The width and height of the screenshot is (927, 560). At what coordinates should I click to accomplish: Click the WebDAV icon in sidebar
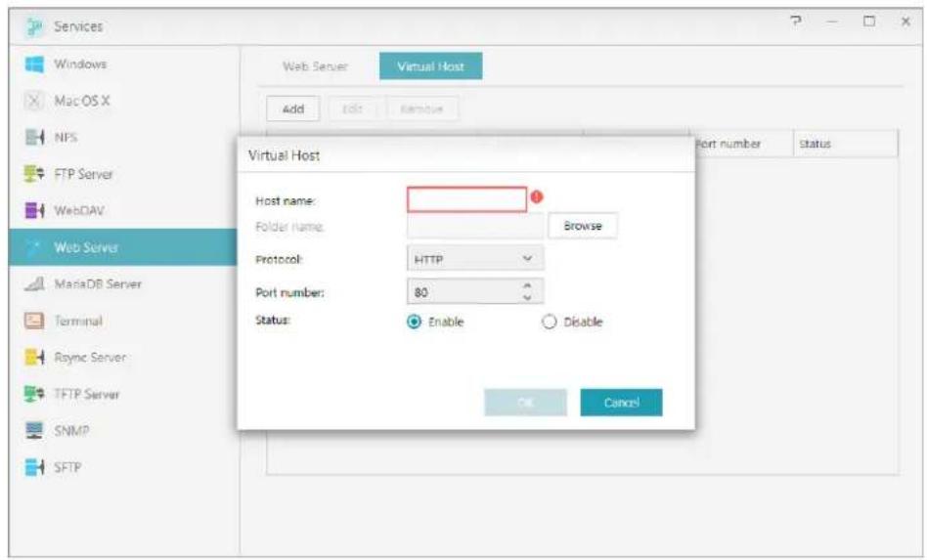point(34,211)
